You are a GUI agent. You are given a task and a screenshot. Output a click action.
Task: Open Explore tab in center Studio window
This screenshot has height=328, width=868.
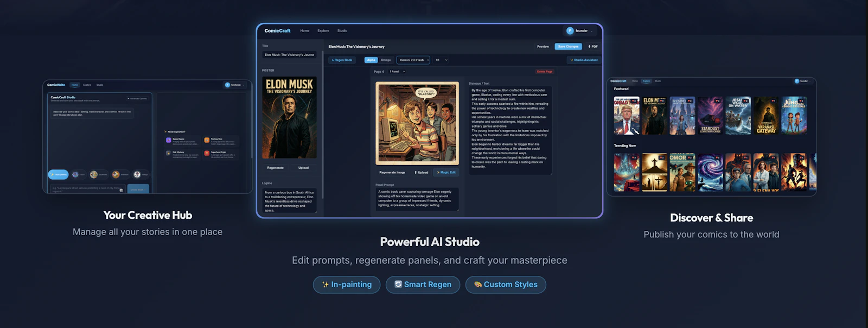coord(323,31)
